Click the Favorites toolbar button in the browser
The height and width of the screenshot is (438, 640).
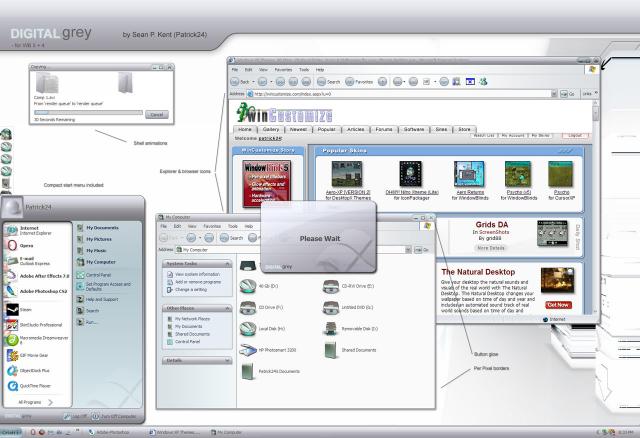click(359, 82)
